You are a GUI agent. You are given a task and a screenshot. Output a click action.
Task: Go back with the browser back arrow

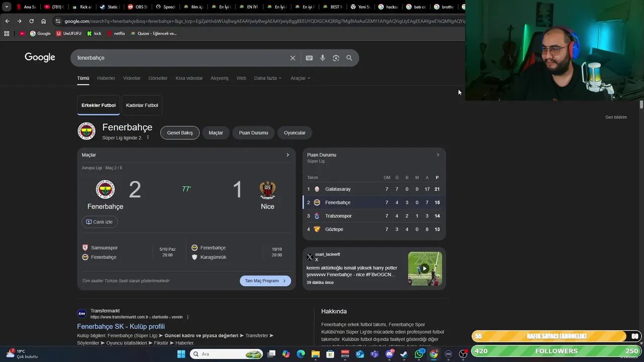tap(7, 21)
